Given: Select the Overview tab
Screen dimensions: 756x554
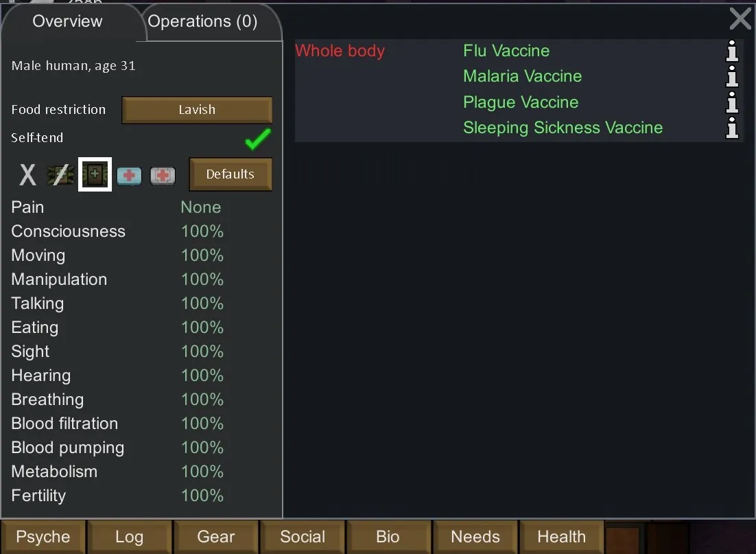Looking at the screenshot, I should tap(67, 21).
